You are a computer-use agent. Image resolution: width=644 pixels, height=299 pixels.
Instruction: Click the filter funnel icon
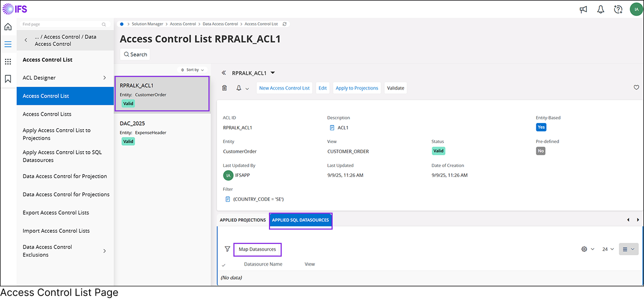[227, 249]
